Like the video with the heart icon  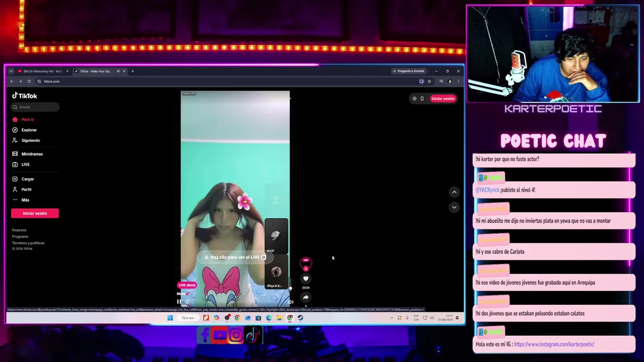(305, 279)
